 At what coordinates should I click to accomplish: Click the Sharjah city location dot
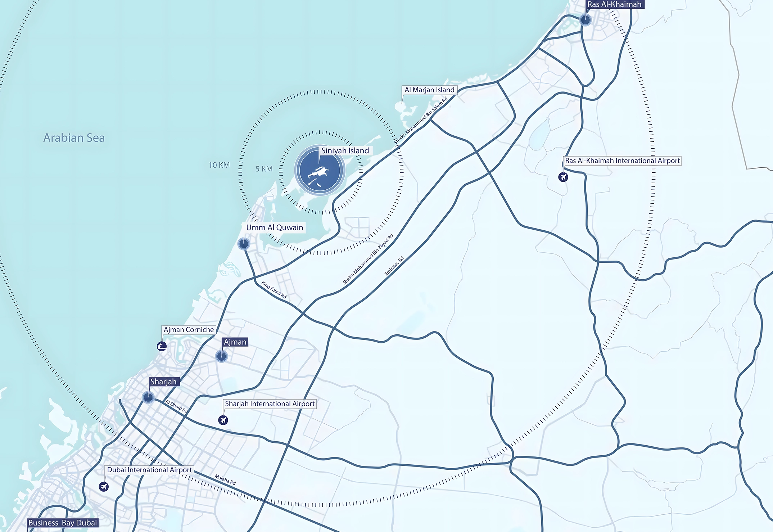[148, 397]
